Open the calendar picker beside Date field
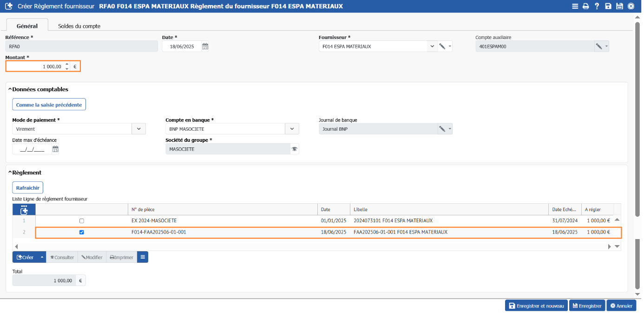644x313 pixels. coord(205,47)
